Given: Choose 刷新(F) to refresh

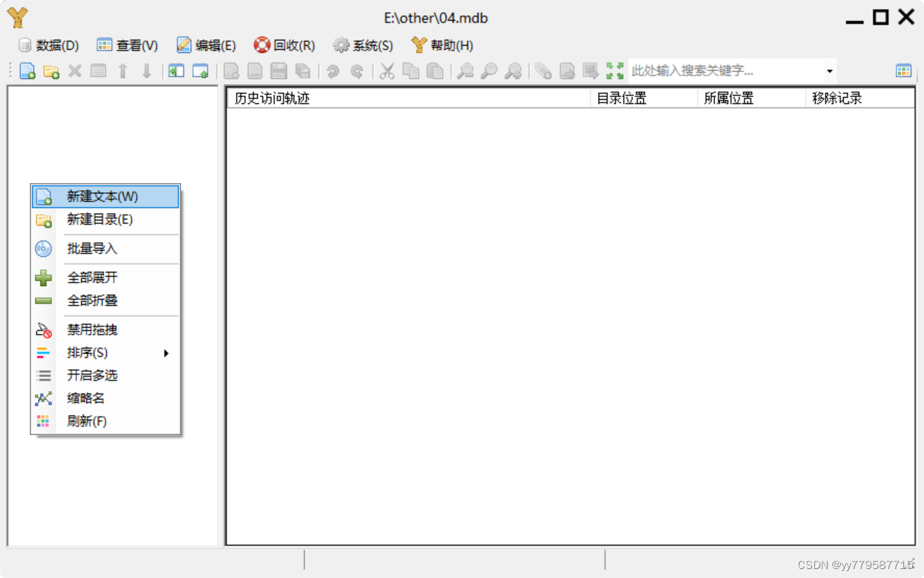Looking at the screenshot, I should 105,422.
